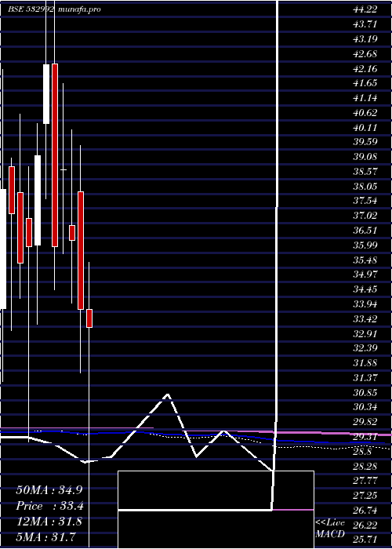Click the 39.08 price axis label

coord(365,157)
